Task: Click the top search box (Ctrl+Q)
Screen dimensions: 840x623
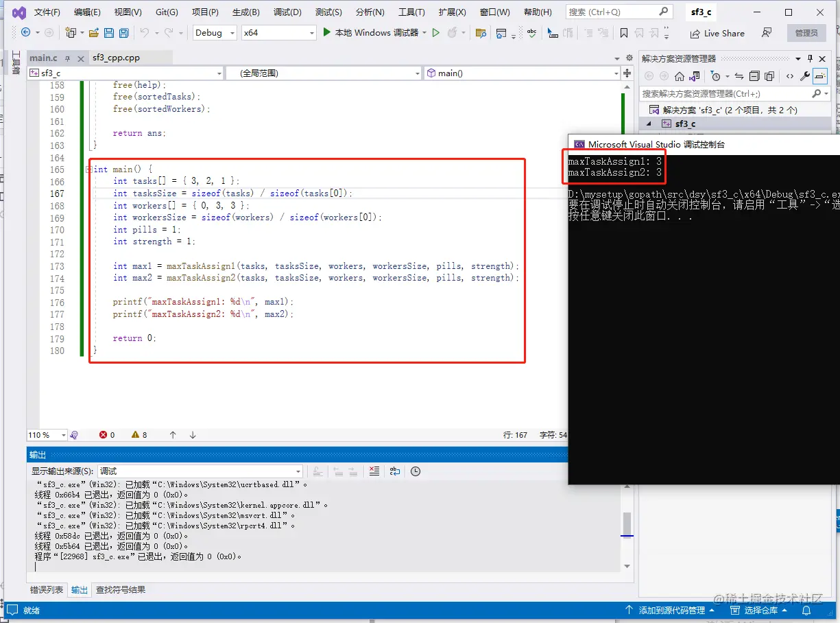Action: tap(619, 12)
